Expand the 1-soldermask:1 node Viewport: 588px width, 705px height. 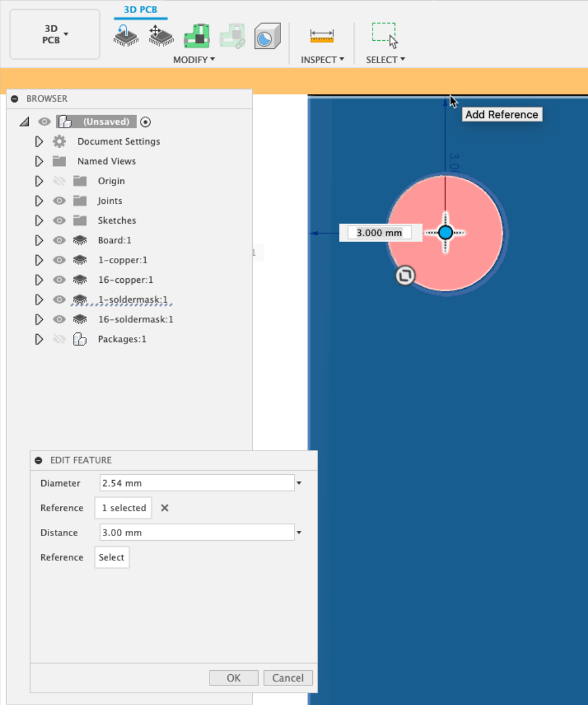(39, 299)
